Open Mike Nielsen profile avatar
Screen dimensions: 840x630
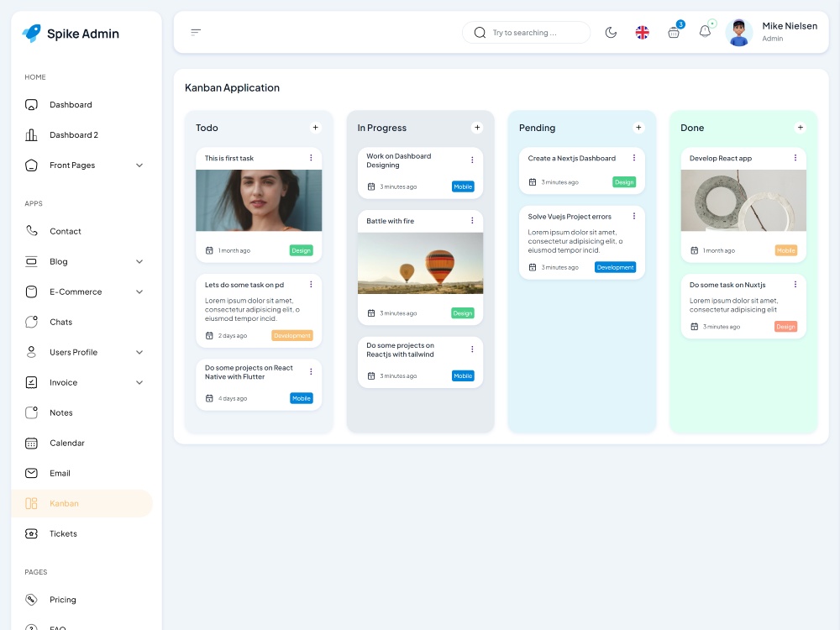[x=738, y=32]
